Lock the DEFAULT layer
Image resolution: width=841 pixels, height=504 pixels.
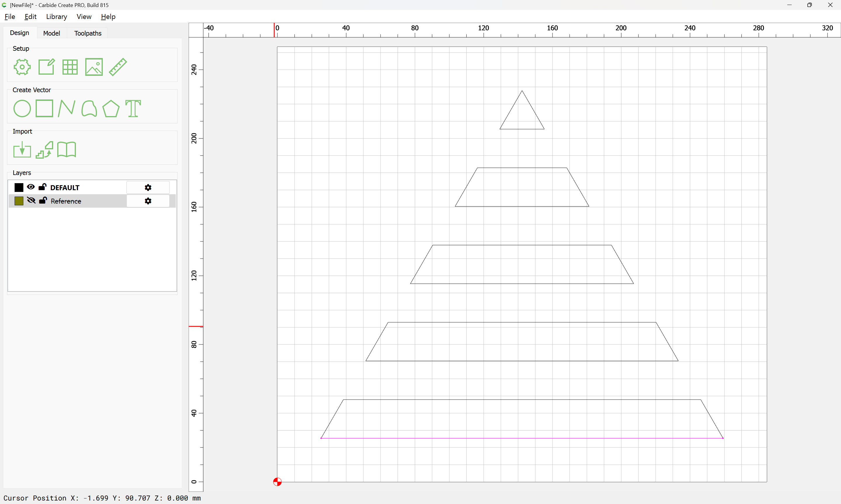[x=43, y=187]
